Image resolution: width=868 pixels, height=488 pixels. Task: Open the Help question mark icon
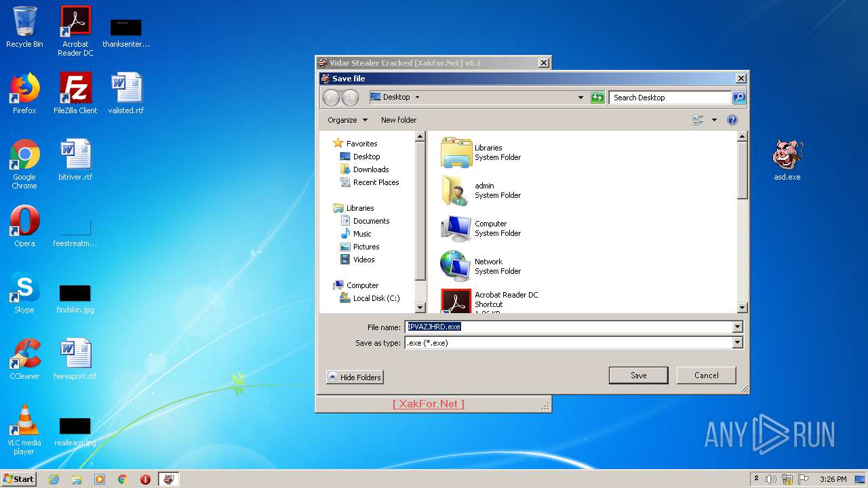click(732, 120)
